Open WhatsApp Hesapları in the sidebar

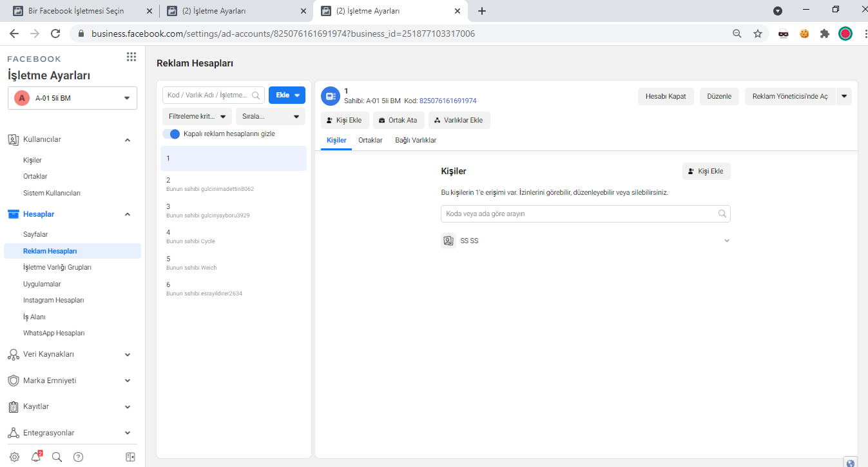click(x=54, y=333)
